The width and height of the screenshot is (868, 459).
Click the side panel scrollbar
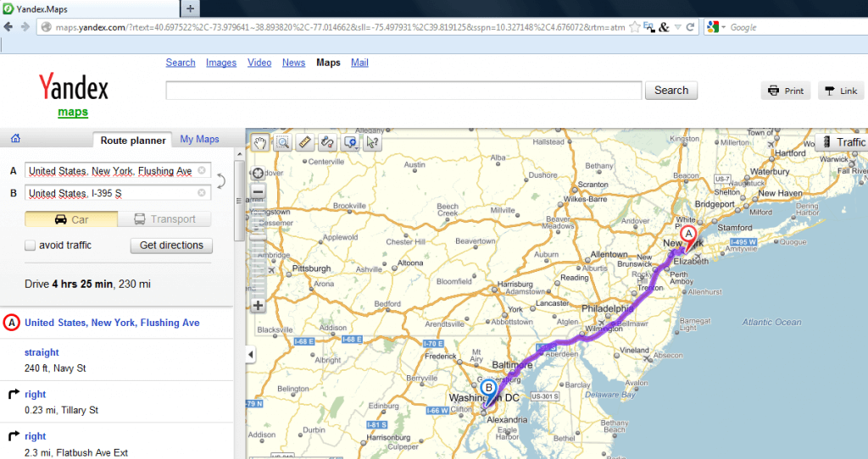239,202
